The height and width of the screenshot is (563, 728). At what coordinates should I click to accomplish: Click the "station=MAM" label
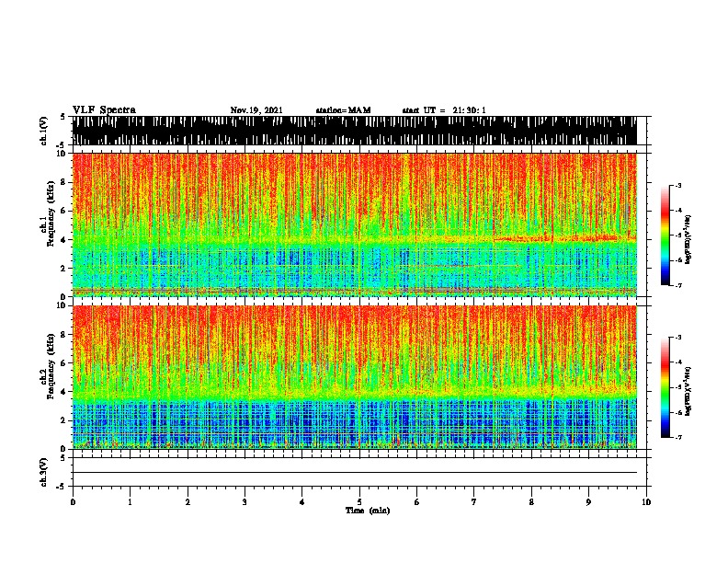[343, 110]
